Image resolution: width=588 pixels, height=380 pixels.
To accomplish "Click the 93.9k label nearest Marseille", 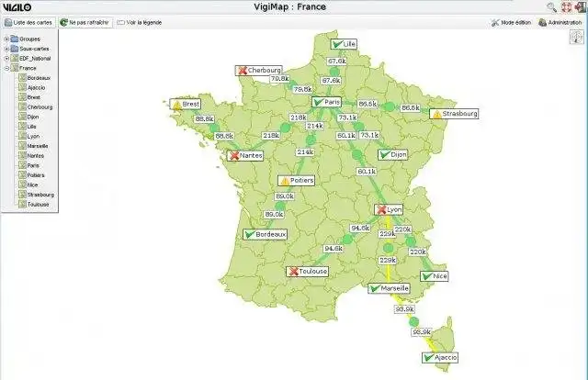I will pos(404,309).
